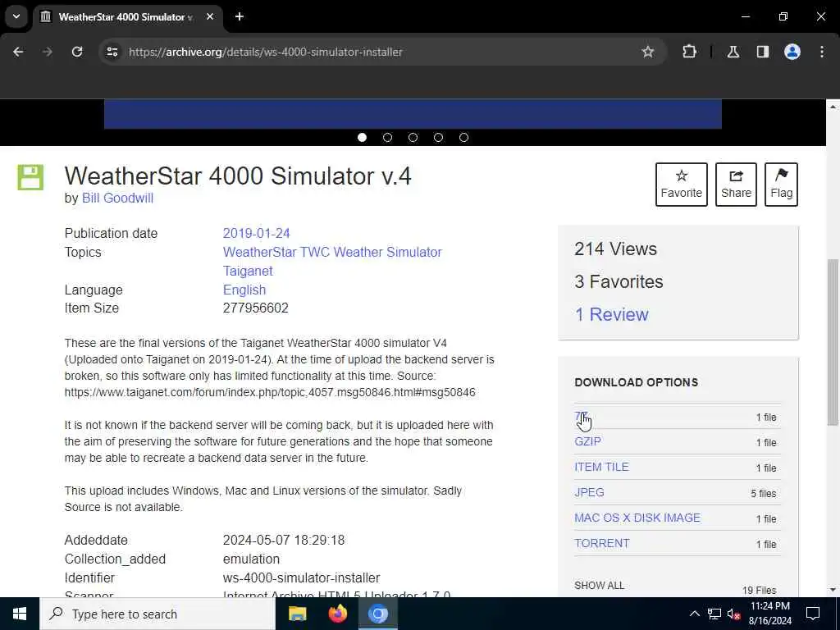Select the fourth carousel dot
The height and width of the screenshot is (630, 840).
pyautogui.click(x=438, y=138)
